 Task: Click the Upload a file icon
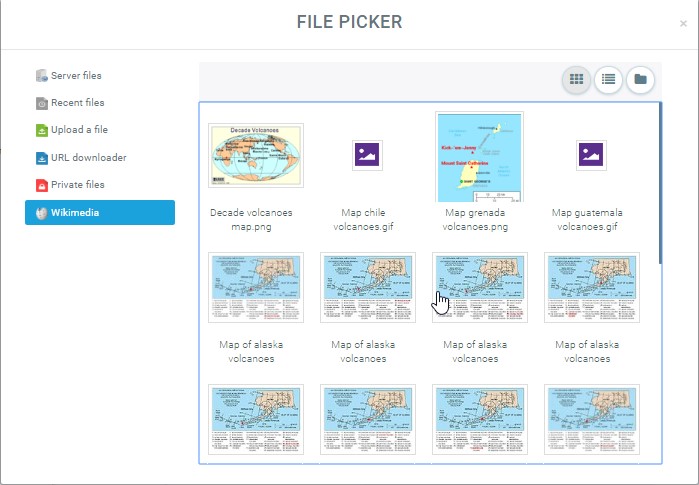coord(42,130)
